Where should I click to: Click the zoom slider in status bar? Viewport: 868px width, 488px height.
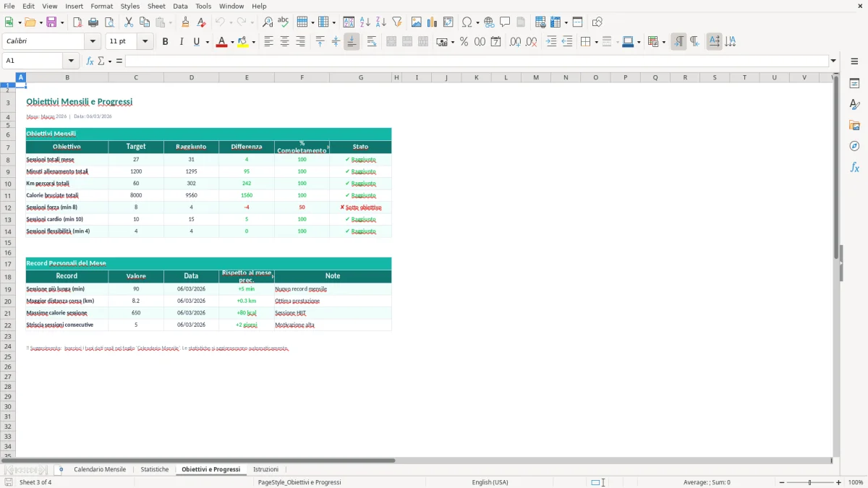click(x=809, y=482)
